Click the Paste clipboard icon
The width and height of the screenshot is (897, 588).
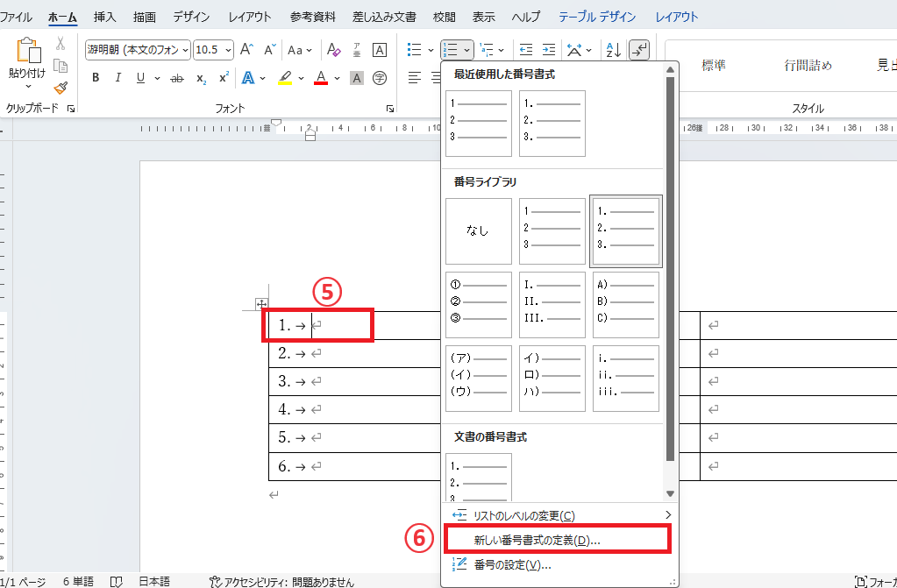29,51
